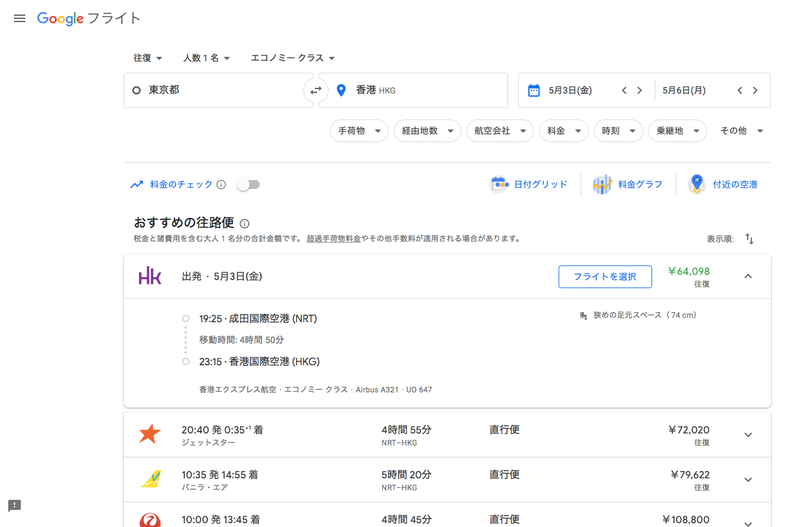Click the 移動時間: 4時間 50分 text

click(x=241, y=340)
